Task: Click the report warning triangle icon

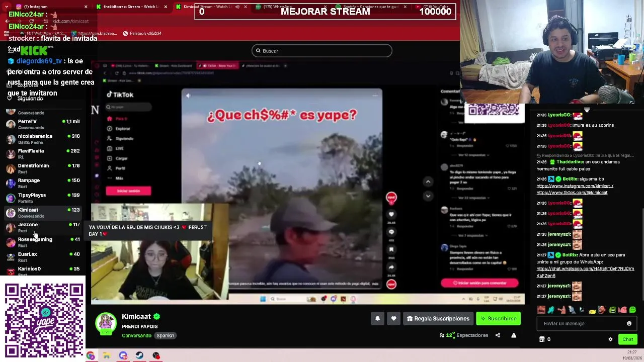Action: point(514,335)
